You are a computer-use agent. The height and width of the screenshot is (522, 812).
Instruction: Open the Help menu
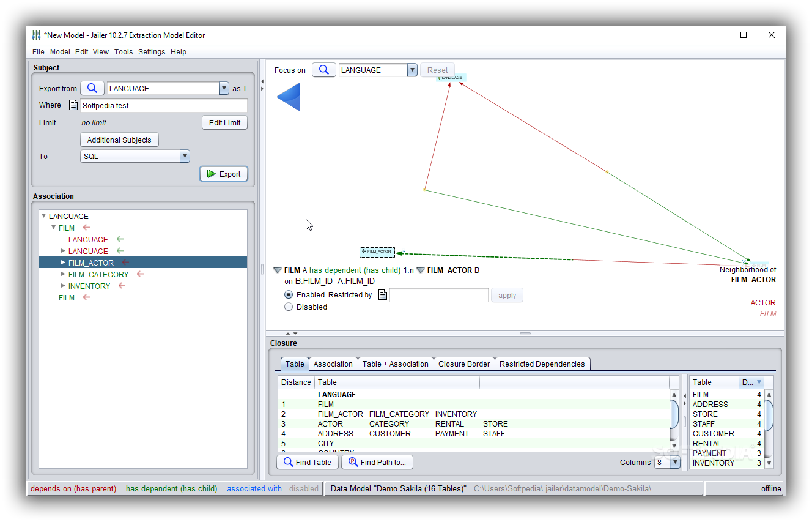click(179, 52)
